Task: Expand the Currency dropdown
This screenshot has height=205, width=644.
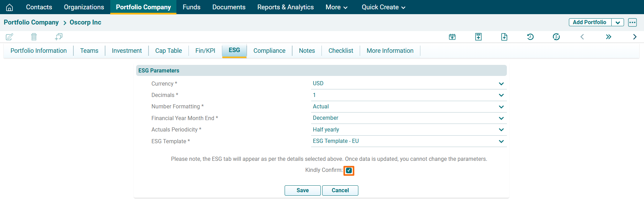Action: [x=501, y=84]
